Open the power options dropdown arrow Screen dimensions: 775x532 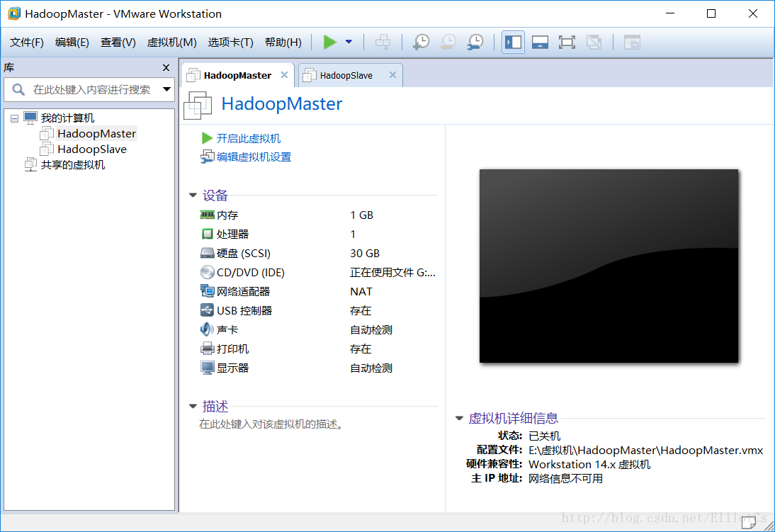[x=349, y=42]
